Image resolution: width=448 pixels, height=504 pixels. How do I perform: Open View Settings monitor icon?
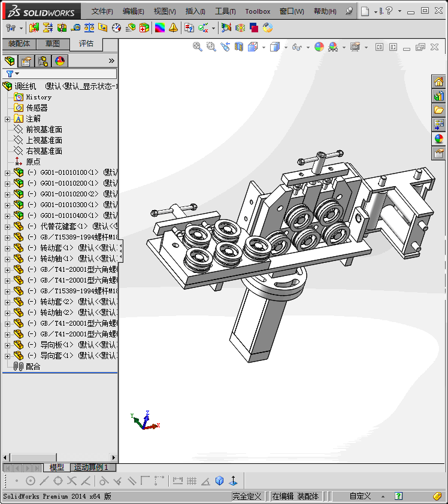click(x=355, y=47)
